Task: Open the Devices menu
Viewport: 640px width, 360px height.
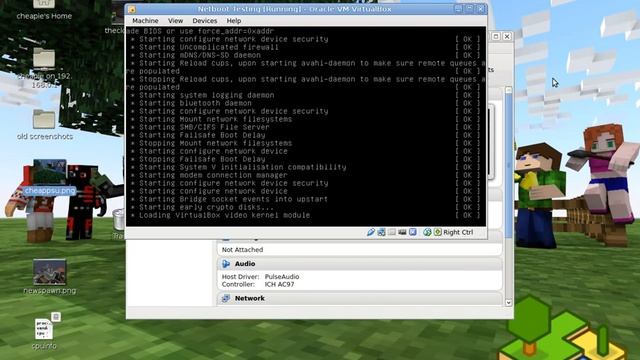Action: coord(204,21)
